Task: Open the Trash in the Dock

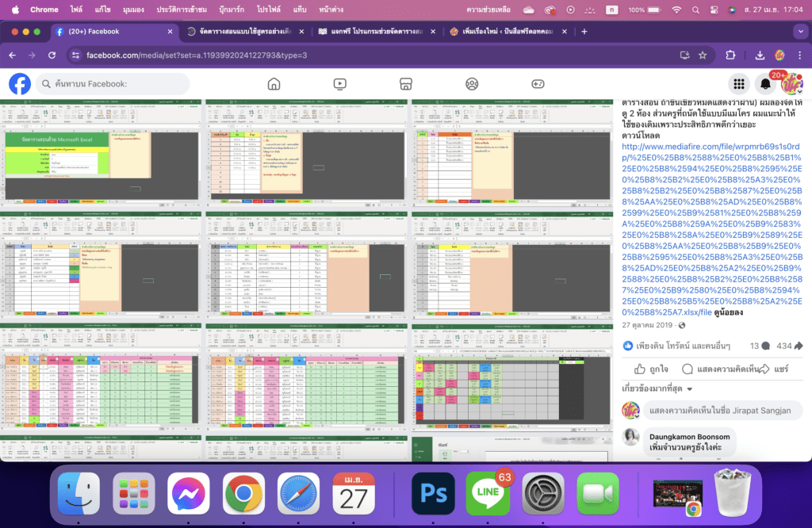Action: pos(732,492)
